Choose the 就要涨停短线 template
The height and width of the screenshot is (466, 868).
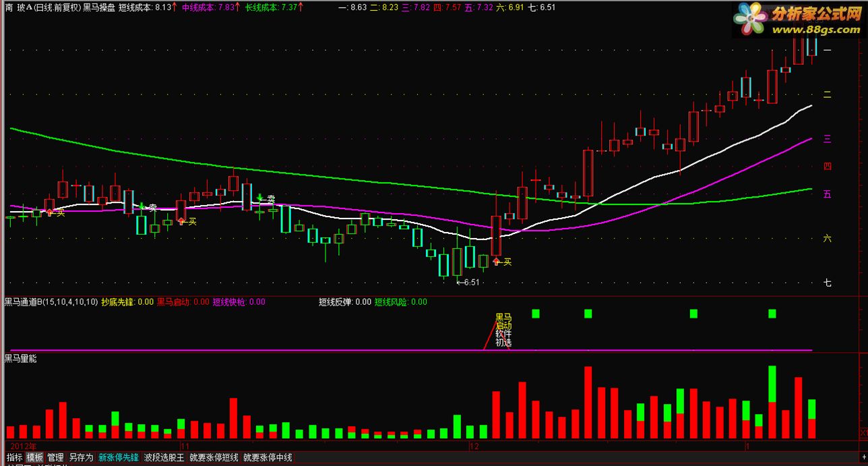pyautogui.click(x=214, y=457)
